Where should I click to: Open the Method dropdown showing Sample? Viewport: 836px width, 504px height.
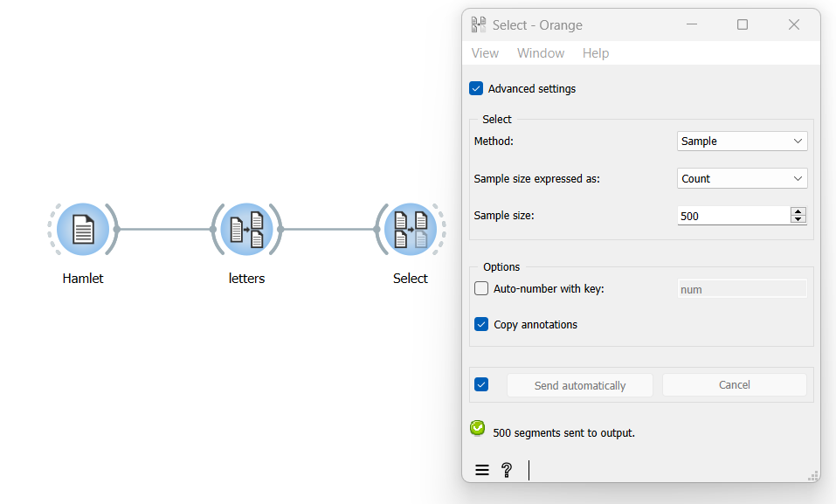pyautogui.click(x=743, y=141)
